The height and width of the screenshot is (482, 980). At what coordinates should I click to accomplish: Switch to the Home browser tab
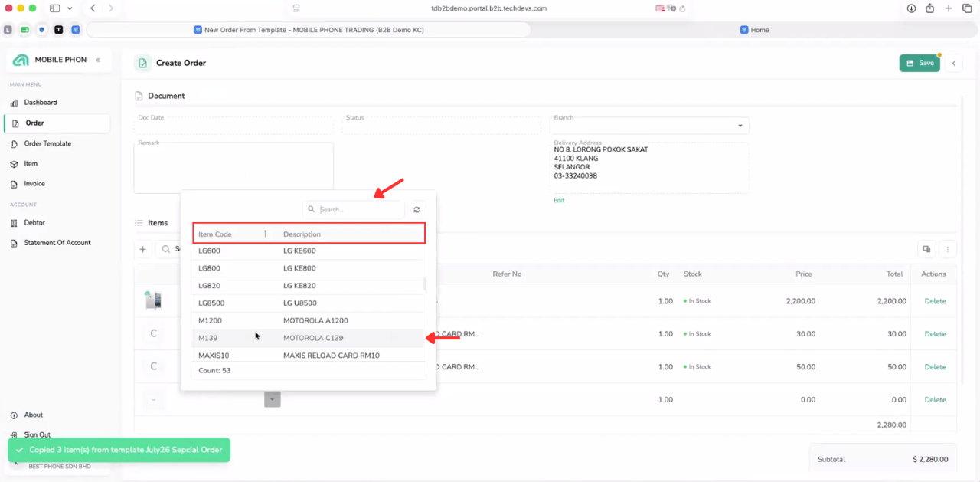[x=755, y=30]
